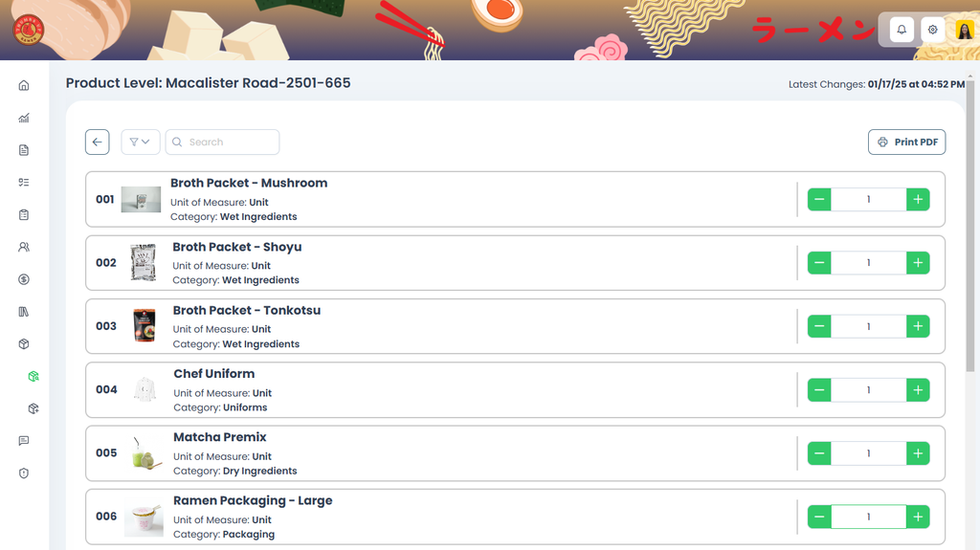Screen dimensions: 980x550
Task: Open the chat message icon in sidebar
Action: tap(24, 441)
